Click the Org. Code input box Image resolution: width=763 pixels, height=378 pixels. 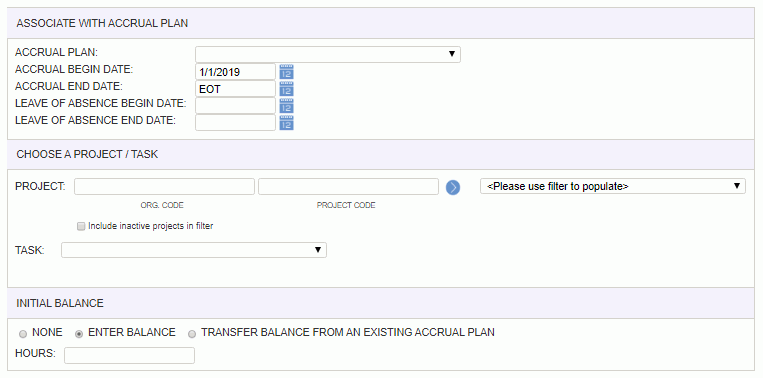(164, 186)
